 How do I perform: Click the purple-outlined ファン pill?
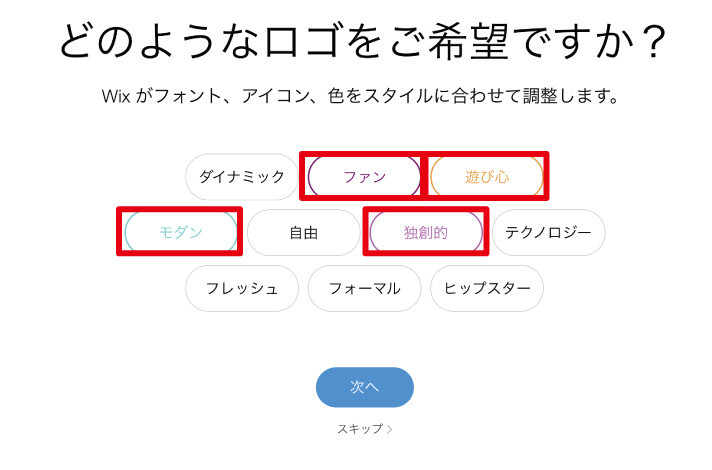pos(364,177)
